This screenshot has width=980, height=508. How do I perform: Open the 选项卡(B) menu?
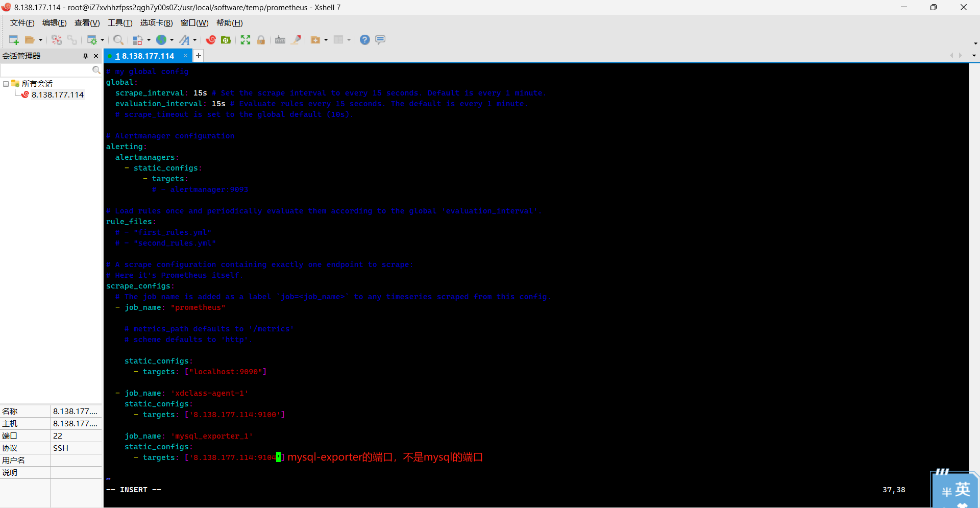pos(157,23)
